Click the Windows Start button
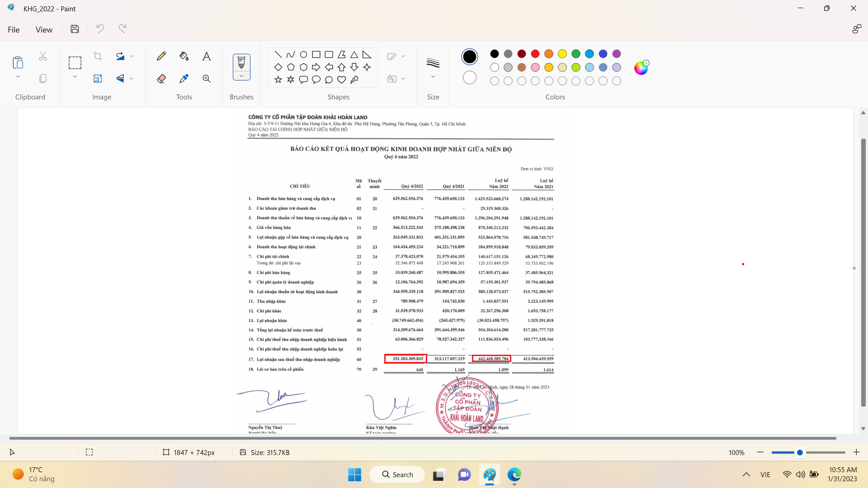Viewport: 868px width, 488px height. click(354, 474)
